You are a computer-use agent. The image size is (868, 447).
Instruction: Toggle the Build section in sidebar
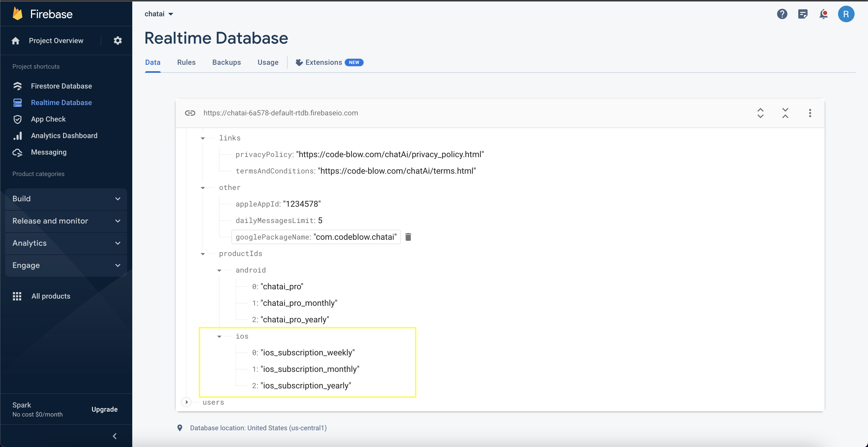click(65, 198)
